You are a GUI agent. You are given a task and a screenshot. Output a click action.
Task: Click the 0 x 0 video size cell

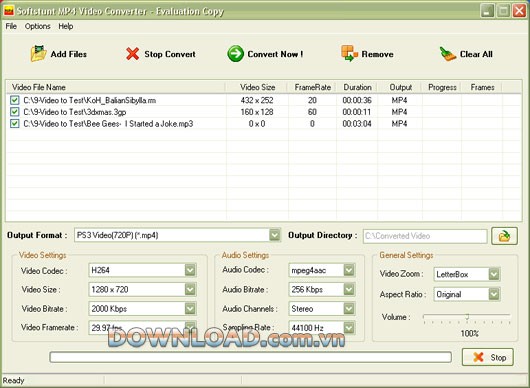(257, 124)
